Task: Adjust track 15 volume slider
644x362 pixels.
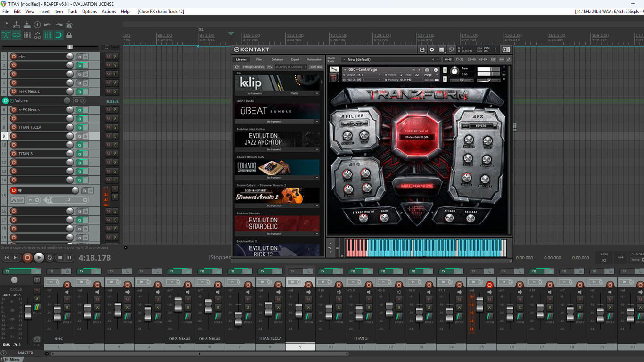Action: [75, 190]
